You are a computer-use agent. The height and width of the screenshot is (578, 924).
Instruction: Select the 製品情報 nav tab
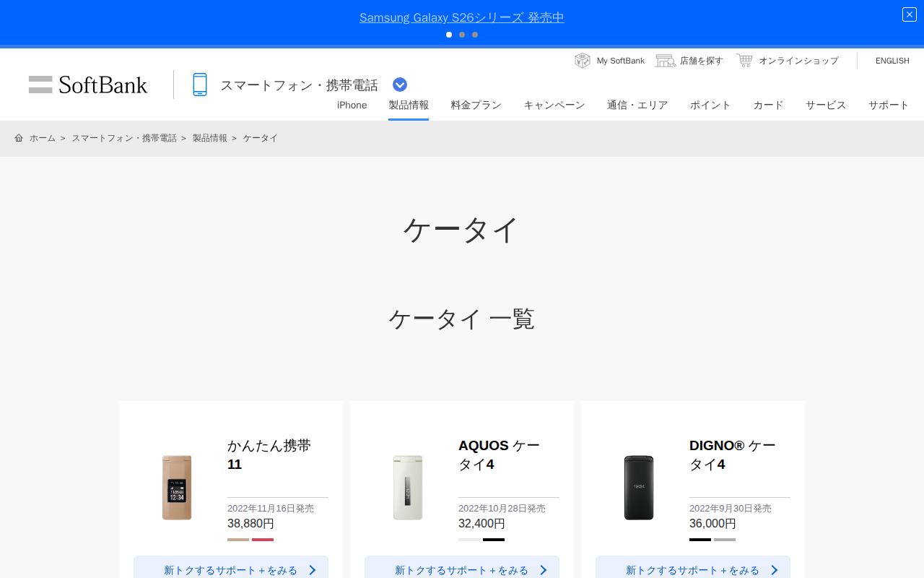409,105
